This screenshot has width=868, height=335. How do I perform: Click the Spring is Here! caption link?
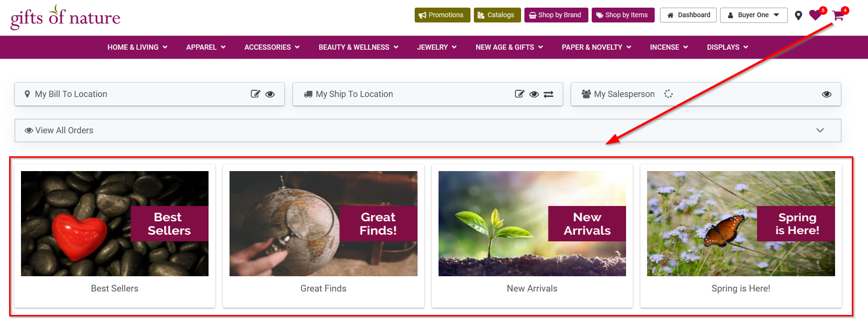coord(741,289)
